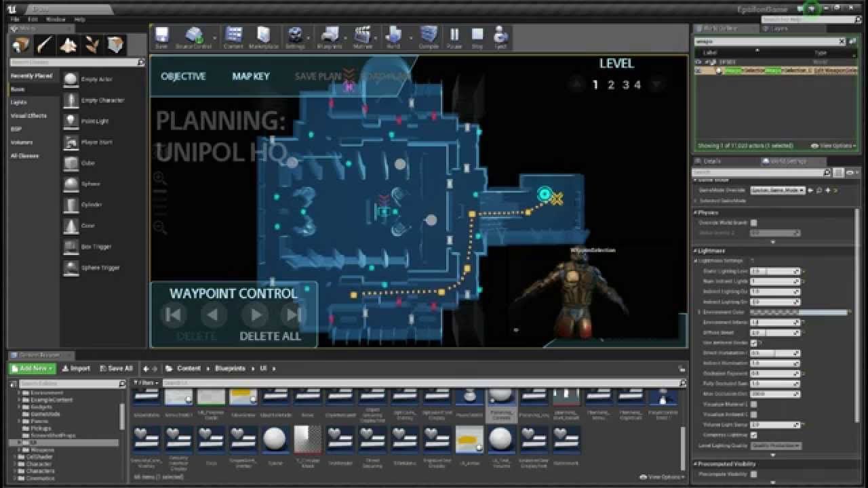The image size is (868, 488).
Task: Select the Cone icon
Action: click(71, 226)
